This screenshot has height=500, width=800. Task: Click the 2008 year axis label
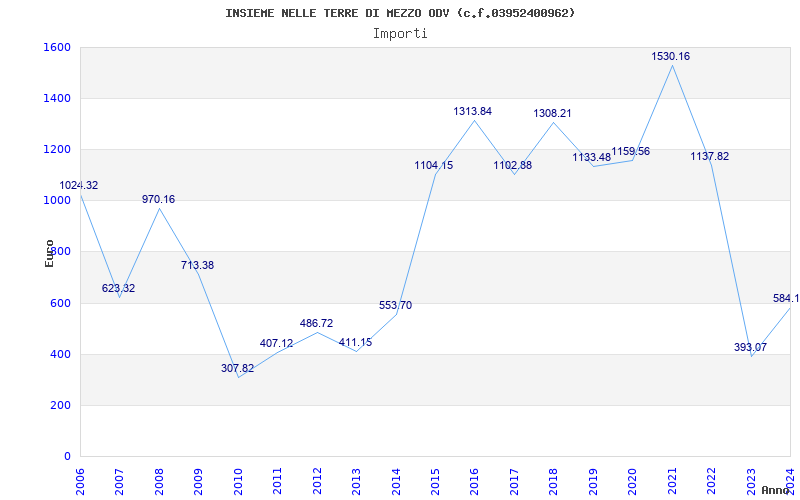159,481
